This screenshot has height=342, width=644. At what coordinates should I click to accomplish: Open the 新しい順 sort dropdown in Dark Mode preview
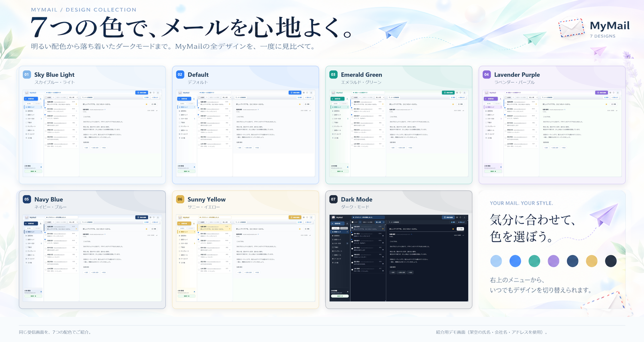pos(380,222)
